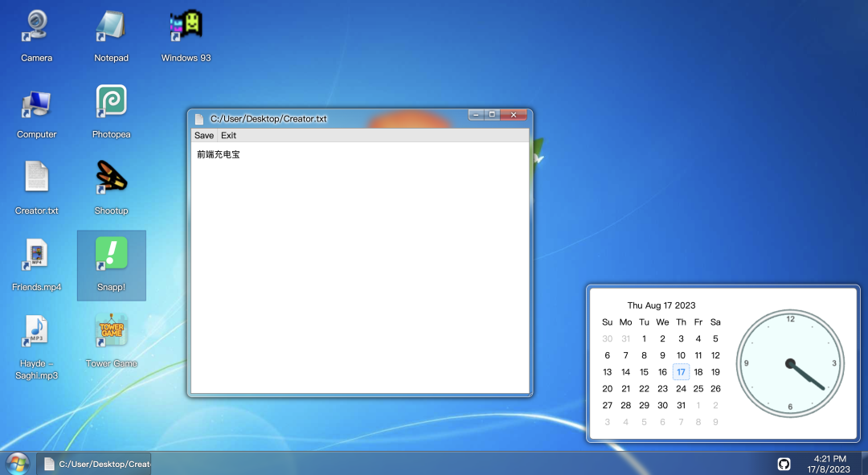Click the Windows Start orb
This screenshot has width=868, height=475.
coord(17,463)
